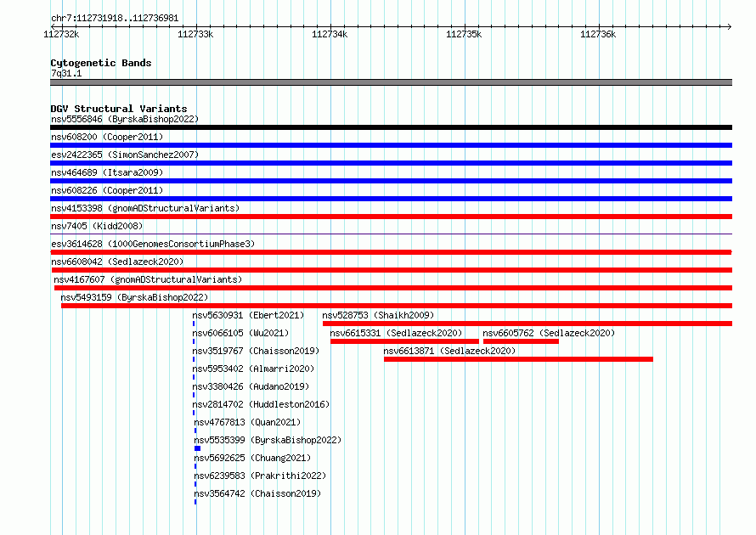Click the 112736k ruler position
756x535 pixels.
[598, 34]
